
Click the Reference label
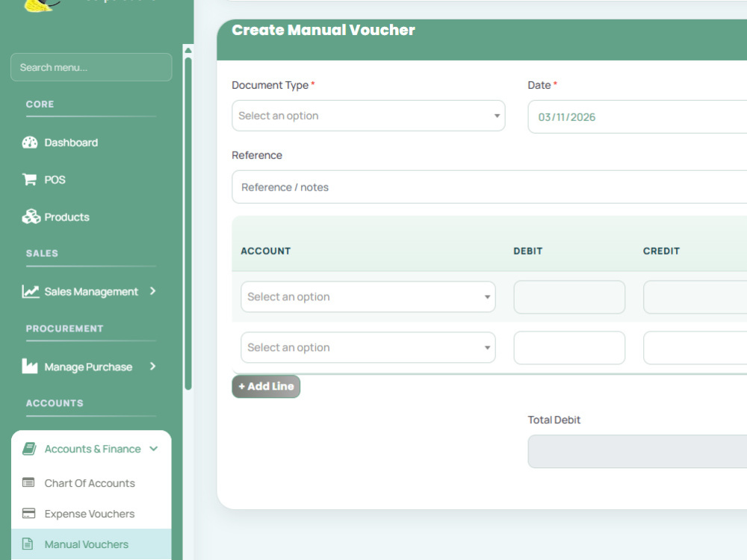click(257, 155)
